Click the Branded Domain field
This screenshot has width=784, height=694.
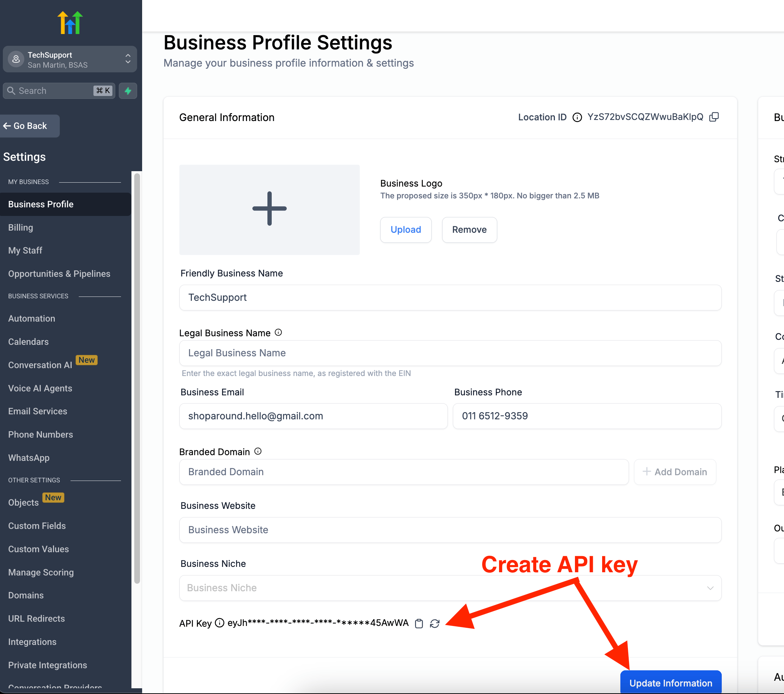click(404, 472)
